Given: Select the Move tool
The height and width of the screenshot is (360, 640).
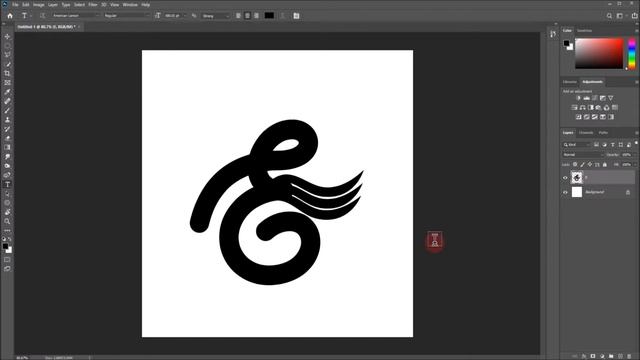Looking at the screenshot, I should (x=7, y=37).
